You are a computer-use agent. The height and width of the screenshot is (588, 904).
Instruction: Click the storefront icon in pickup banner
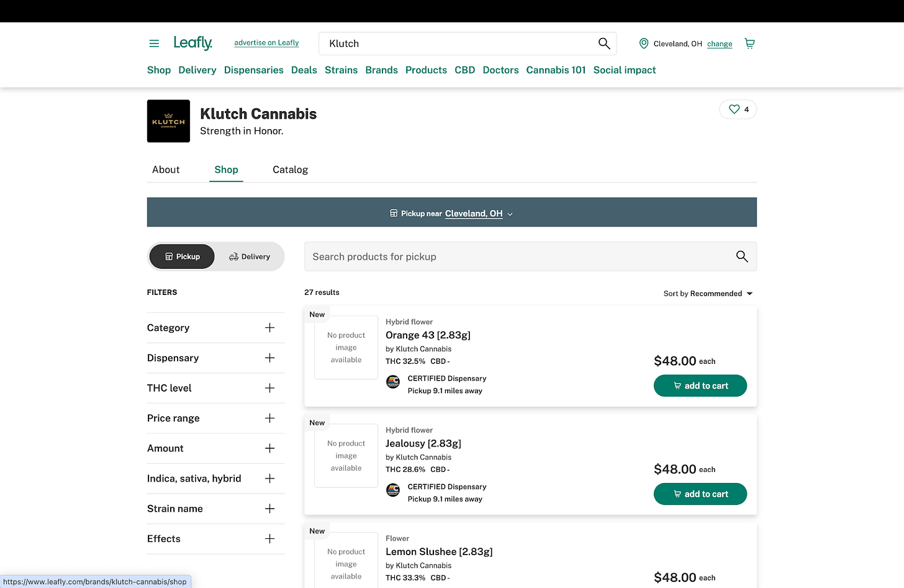point(394,213)
